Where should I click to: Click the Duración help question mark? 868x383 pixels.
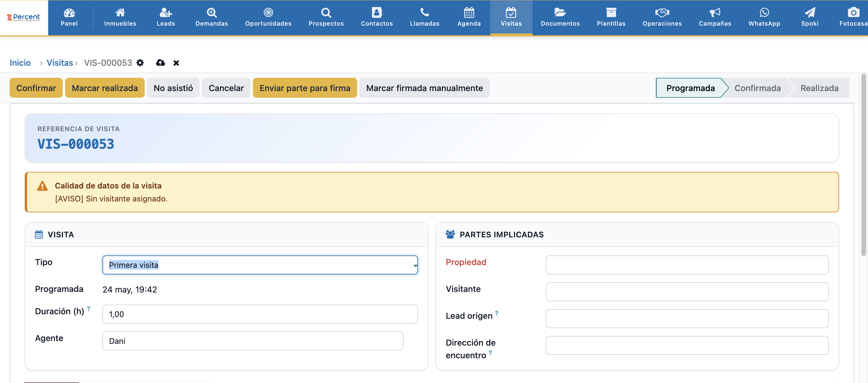pyautogui.click(x=89, y=309)
